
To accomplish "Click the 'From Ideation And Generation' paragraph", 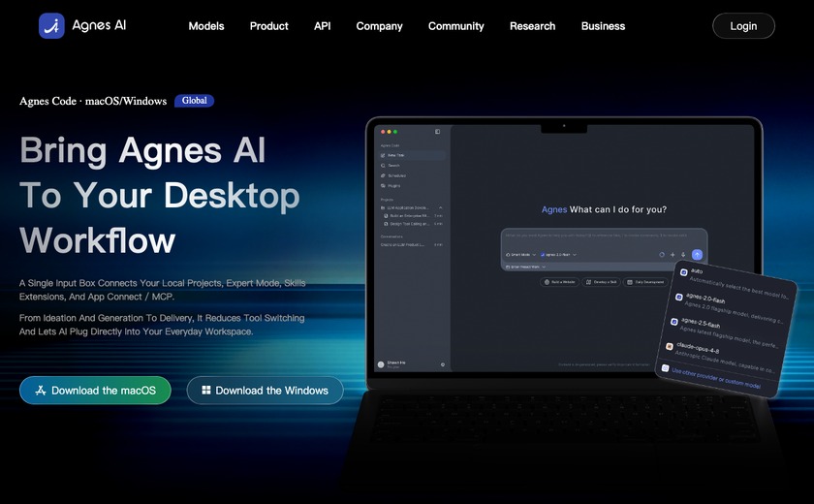I will tap(162, 325).
